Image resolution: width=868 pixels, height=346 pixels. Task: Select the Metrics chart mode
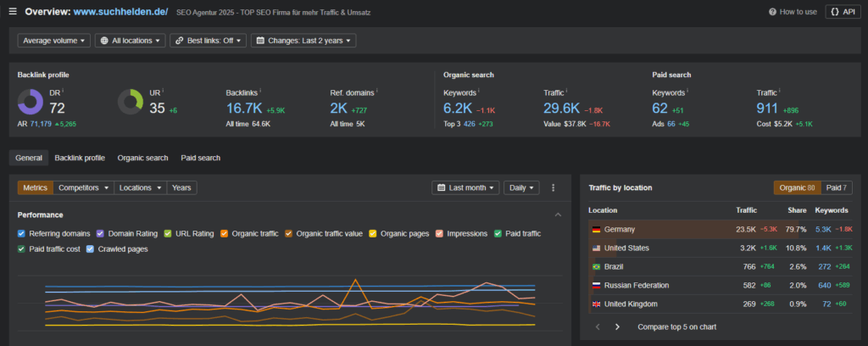pyautogui.click(x=36, y=187)
